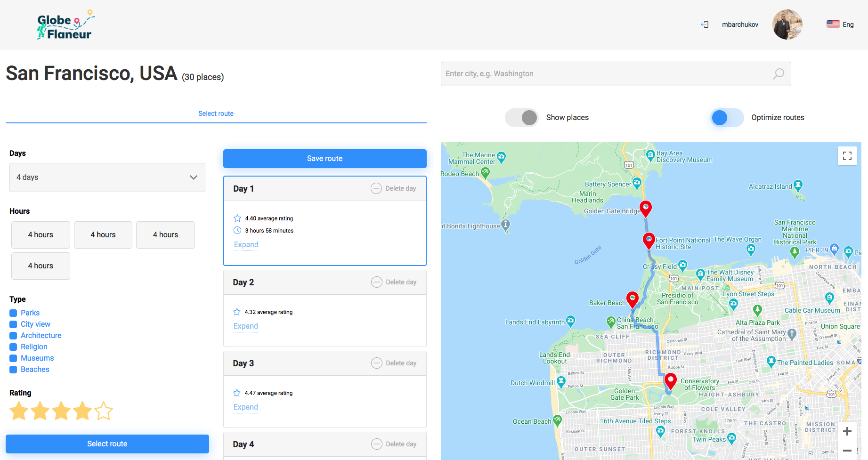
Task: Click the Save route button
Action: (x=325, y=159)
